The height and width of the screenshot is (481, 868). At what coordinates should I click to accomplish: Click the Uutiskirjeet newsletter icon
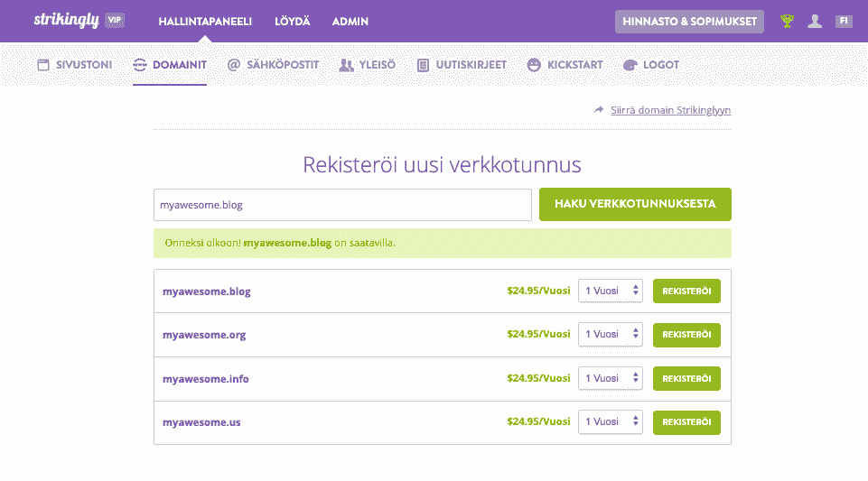pos(423,65)
